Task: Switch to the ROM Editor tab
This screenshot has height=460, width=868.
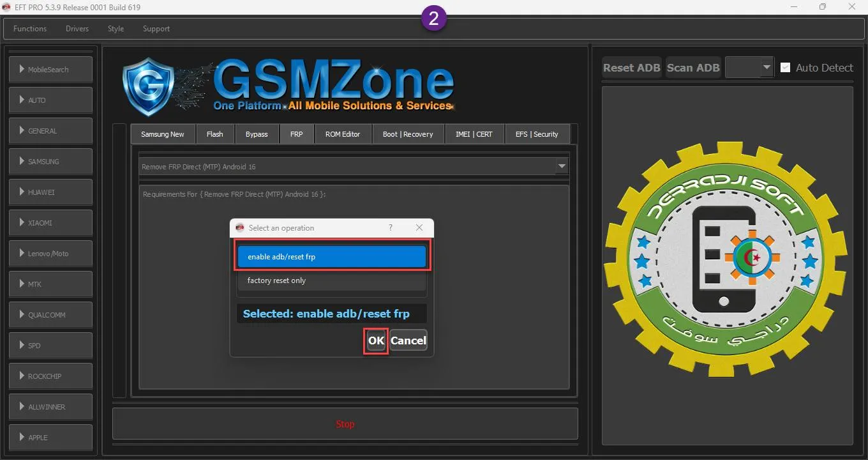Action: point(343,134)
